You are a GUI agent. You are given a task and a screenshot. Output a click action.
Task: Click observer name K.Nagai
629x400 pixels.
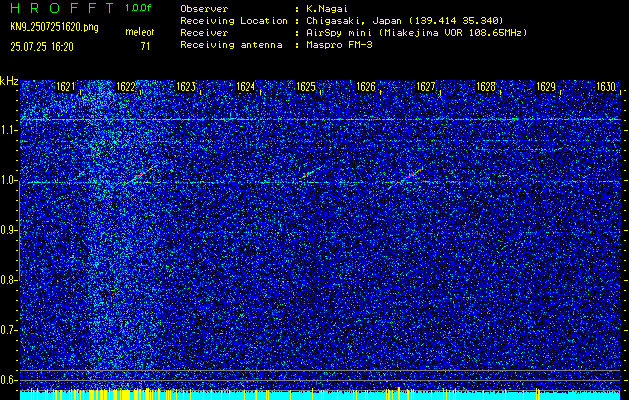pos(327,9)
